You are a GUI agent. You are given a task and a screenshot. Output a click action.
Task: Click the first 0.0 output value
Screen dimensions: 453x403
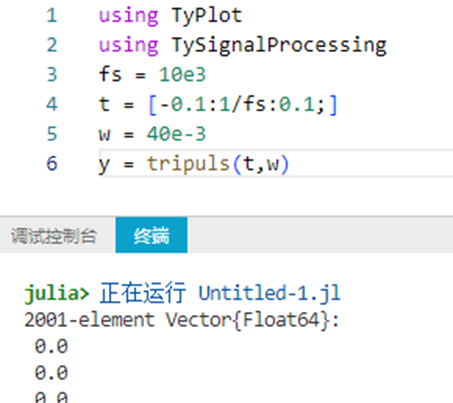(51, 346)
